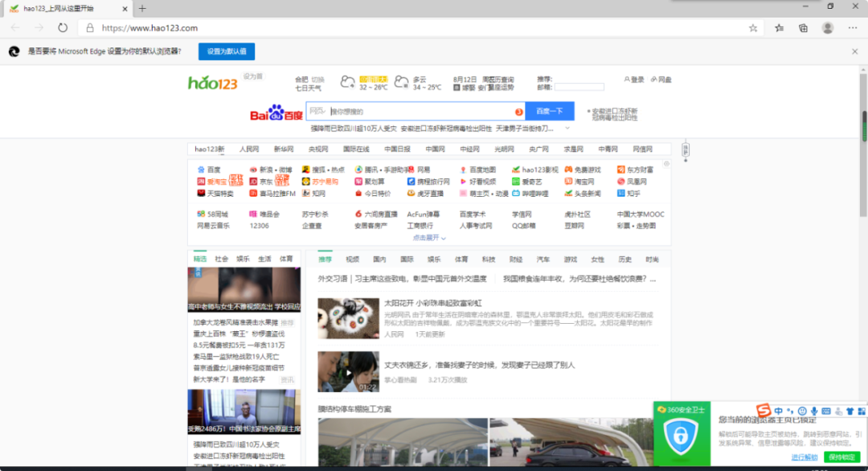
Task: Open the 东方财富 site link
Action: pos(636,170)
